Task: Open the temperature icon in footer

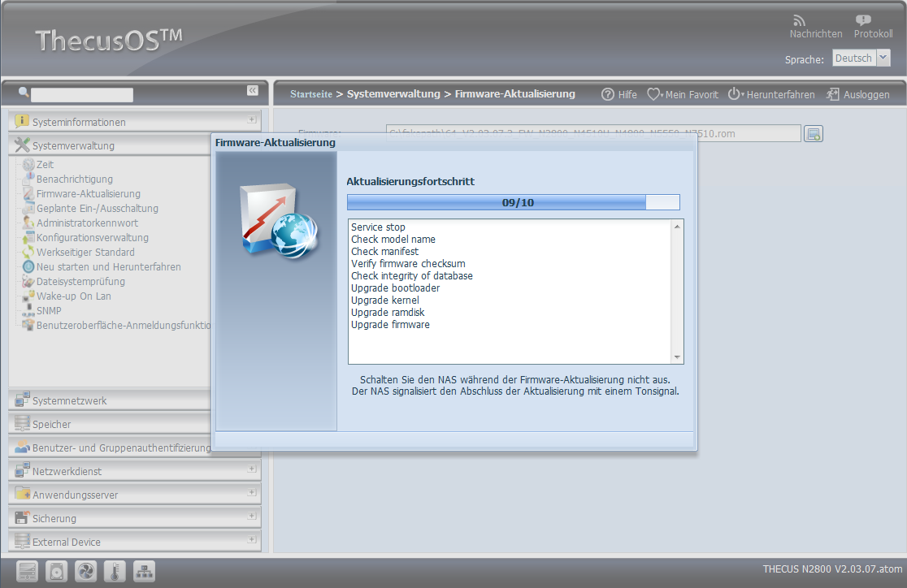Action: [115, 571]
